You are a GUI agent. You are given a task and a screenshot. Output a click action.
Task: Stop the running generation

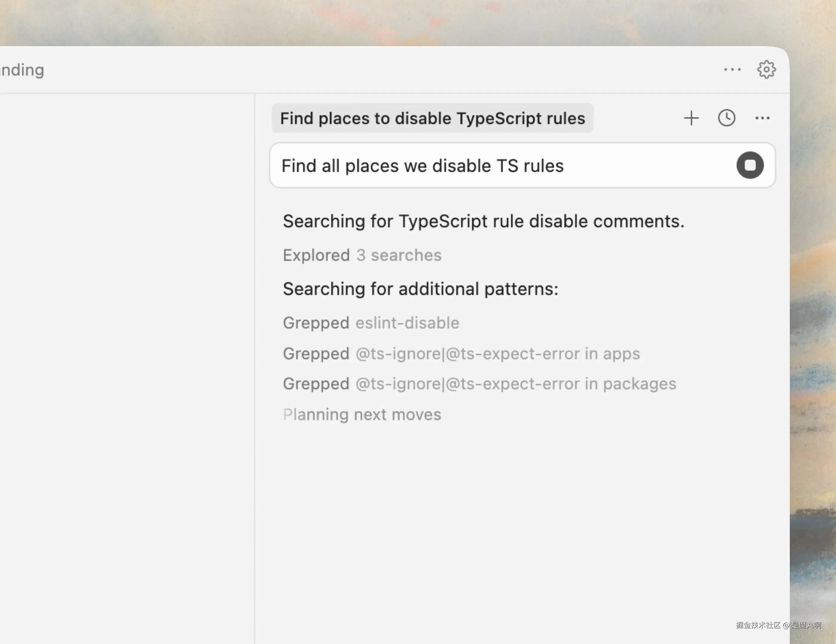(x=750, y=165)
